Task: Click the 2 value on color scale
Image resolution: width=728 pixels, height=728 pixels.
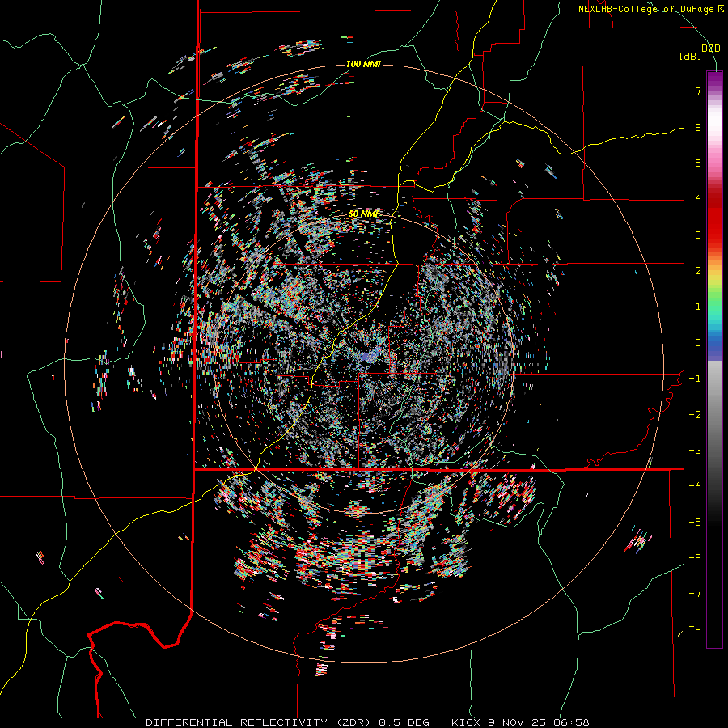Action: [698, 271]
